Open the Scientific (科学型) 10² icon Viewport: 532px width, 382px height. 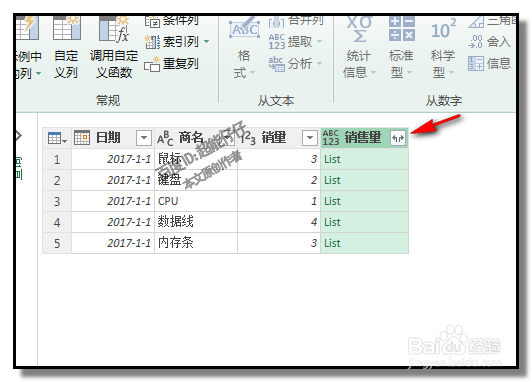443,28
